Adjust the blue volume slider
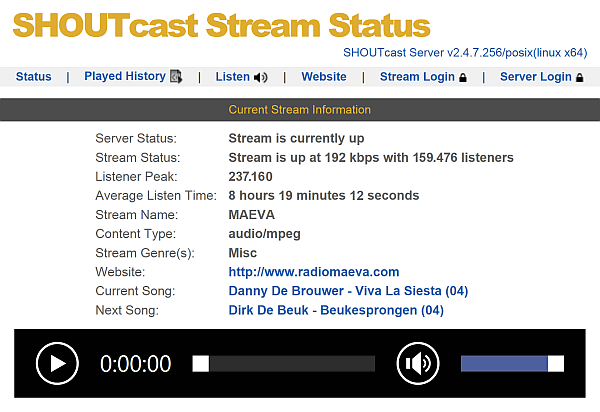The width and height of the screenshot is (600, 412). point(512,363)
